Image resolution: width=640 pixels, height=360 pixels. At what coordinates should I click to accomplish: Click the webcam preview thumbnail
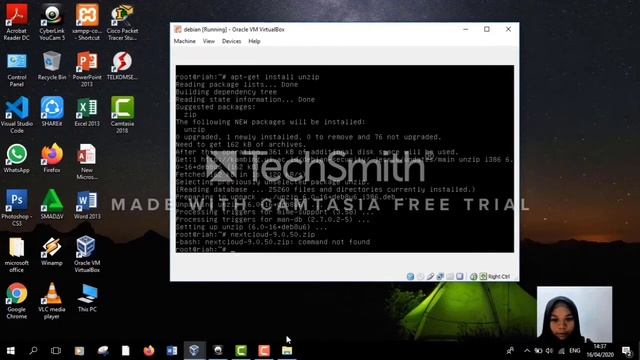[x=574, y=314]
